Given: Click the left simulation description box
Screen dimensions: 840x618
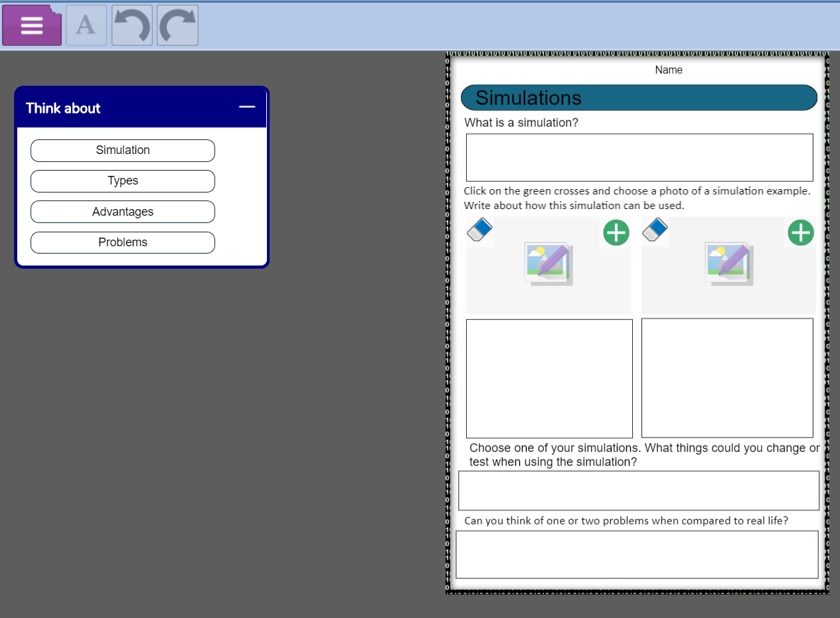Looking at the screenshot, I should tap(549, 378).
